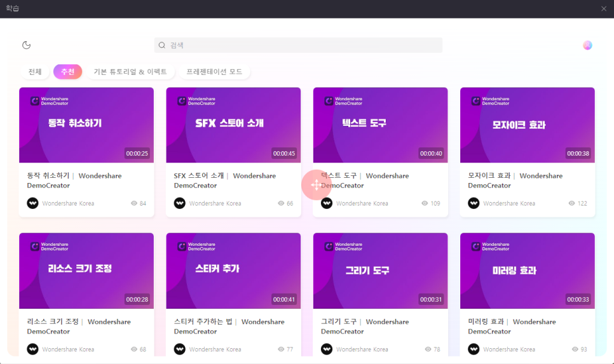Click Wondershare Korea name under 동작 취소하기
This screenshot has width=614, height=364.
[68, 203]
